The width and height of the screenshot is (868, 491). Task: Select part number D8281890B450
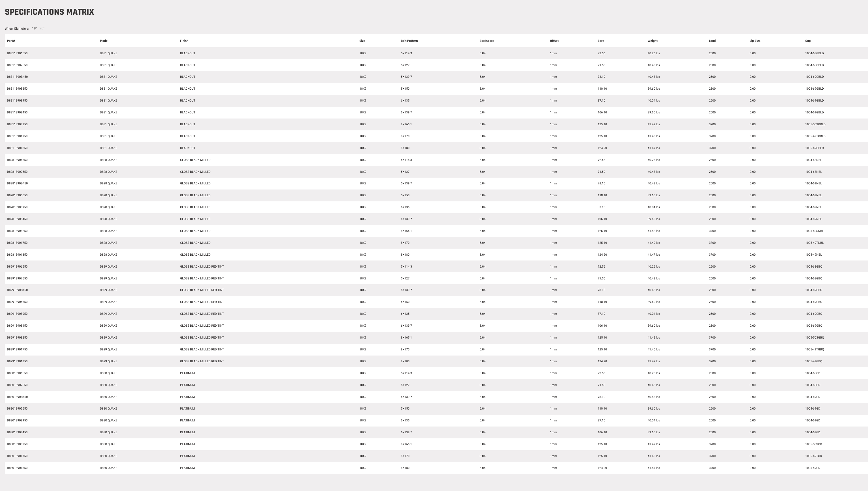17,184
